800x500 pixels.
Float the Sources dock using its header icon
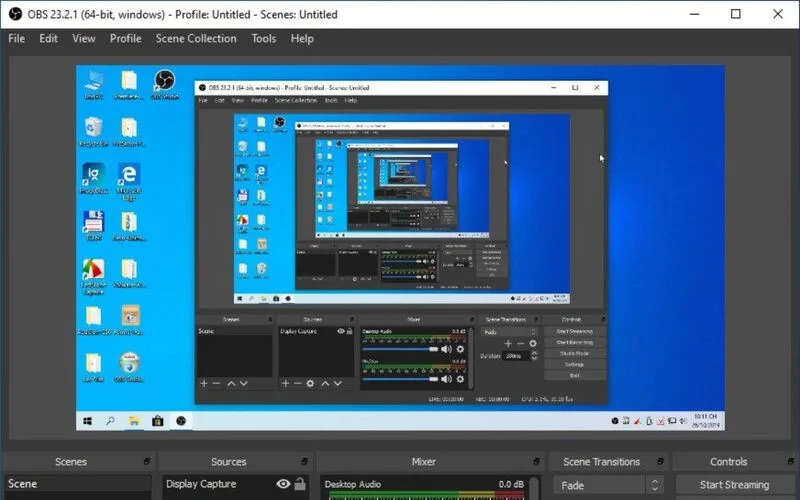click(304, 461)
